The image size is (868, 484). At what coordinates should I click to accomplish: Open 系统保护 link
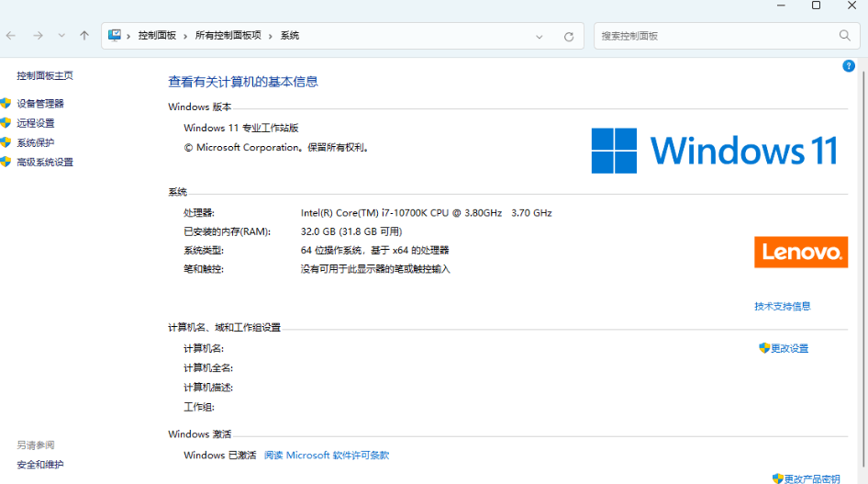36,143
